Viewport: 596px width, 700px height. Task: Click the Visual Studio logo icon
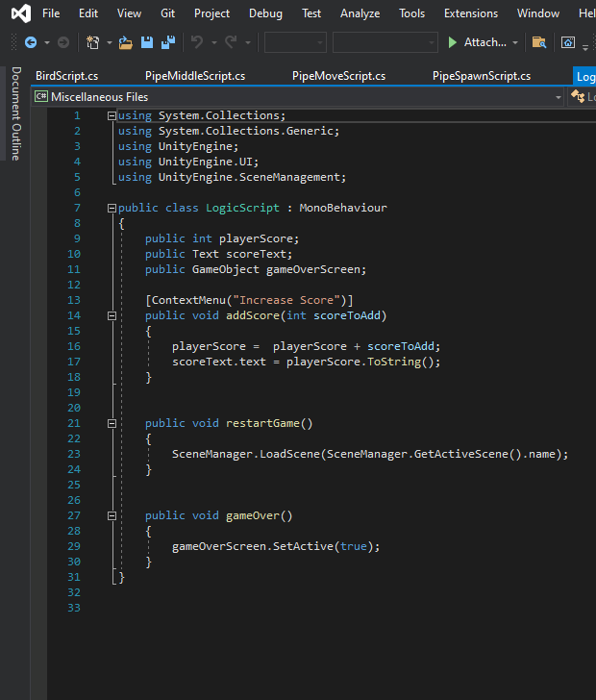19,13
